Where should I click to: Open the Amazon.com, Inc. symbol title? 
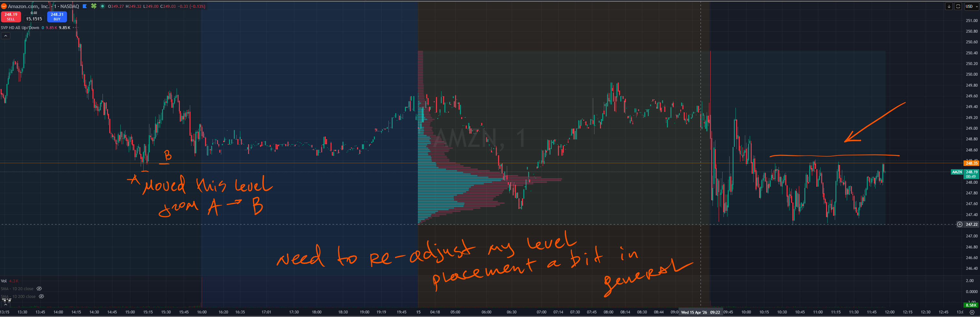pyautogui.click(x=28, y=6)
